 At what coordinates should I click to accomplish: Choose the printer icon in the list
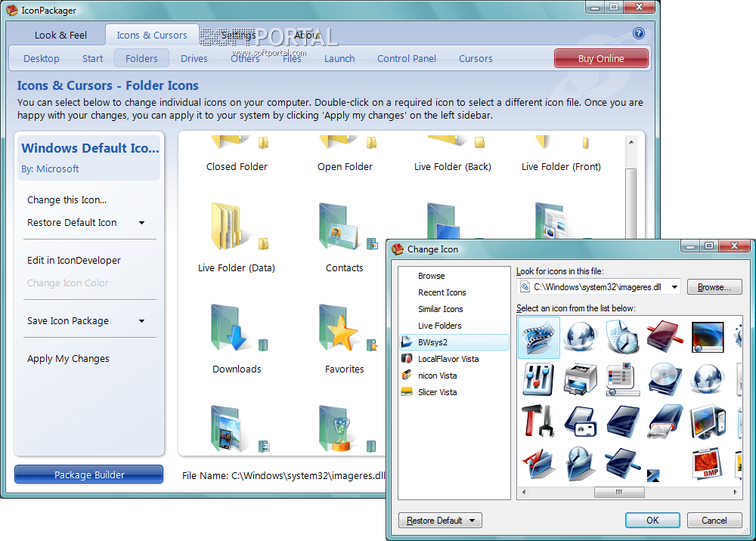[581, 379]
